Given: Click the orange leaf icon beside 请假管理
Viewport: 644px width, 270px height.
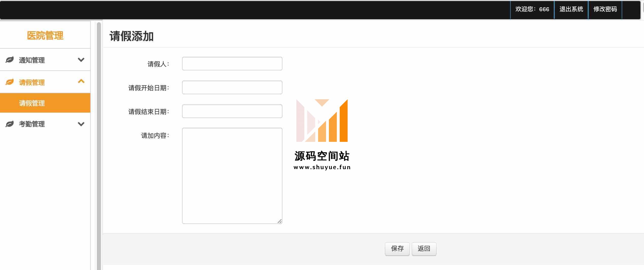Looking at the screenshot, I should 10,82.
